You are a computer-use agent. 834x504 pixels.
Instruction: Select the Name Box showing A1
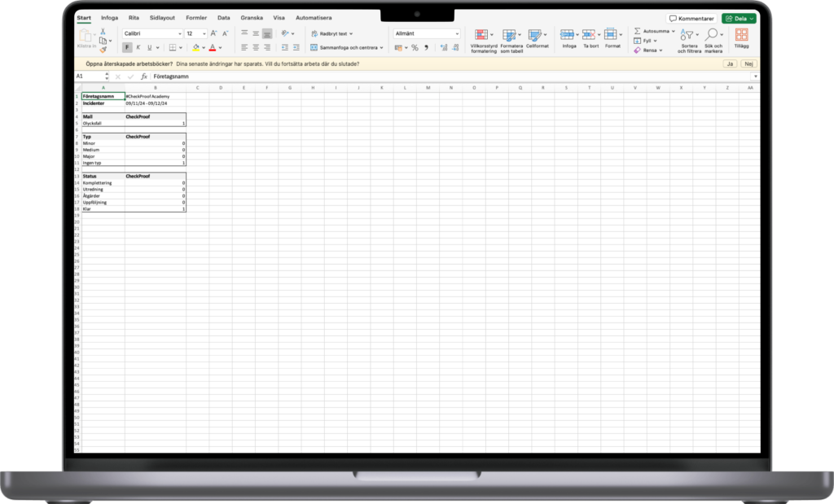pos(91,76)
